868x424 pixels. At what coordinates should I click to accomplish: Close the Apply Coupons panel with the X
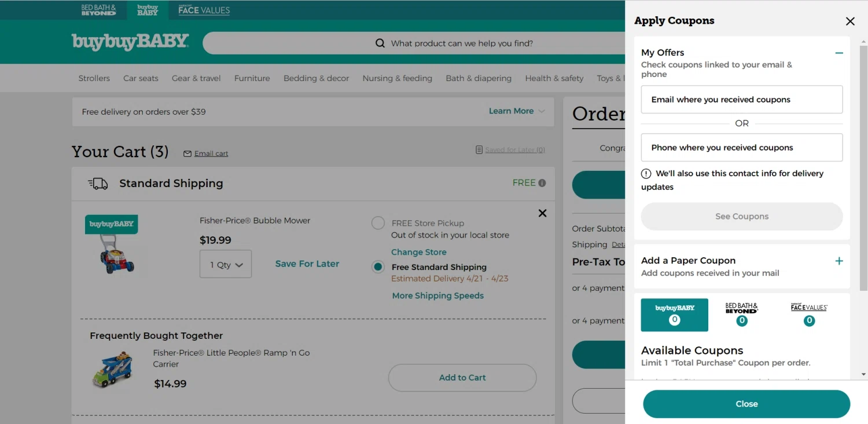click(x=850, y=21)
